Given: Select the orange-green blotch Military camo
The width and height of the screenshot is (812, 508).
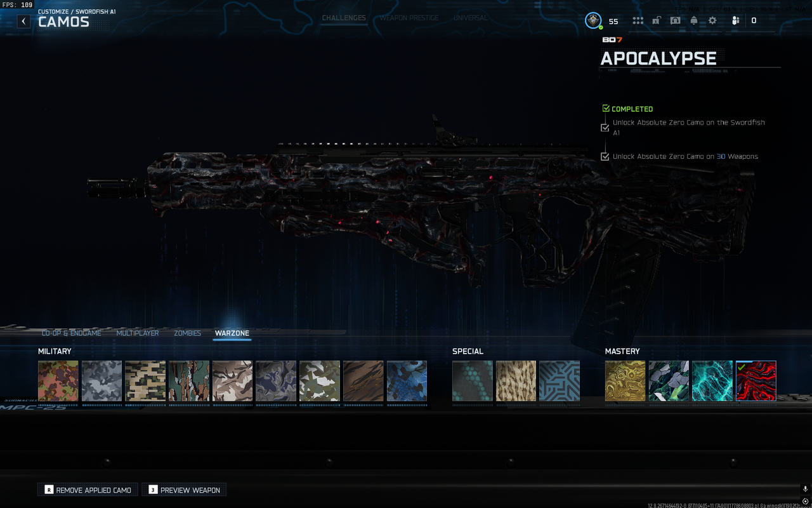Looking at the screenshot, I should pyautogui.click(x=58, y=381).
